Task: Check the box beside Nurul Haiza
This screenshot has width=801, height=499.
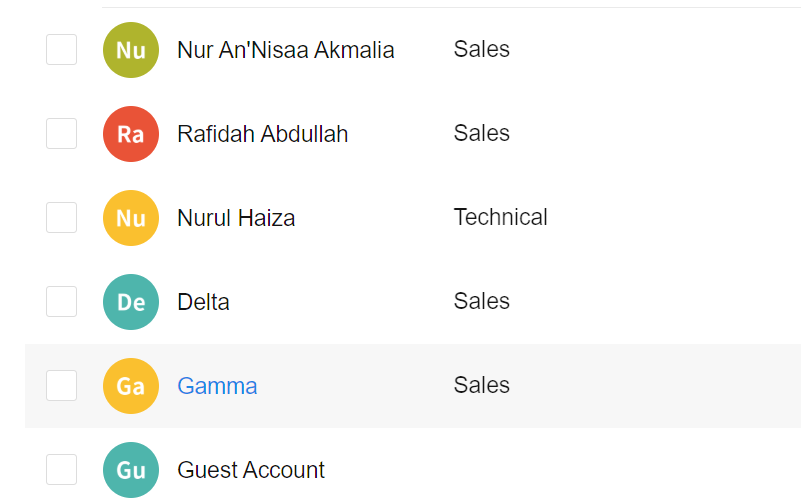Action: click(x=62, y=218)
